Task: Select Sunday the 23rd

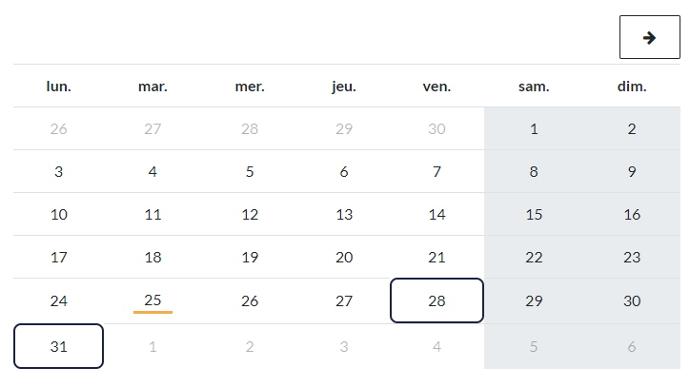Action: pyautogui.click(x=631, y=257)
